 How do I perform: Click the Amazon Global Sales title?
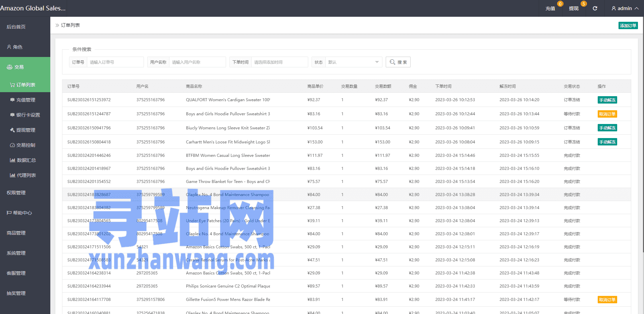[x=33, y=8]
